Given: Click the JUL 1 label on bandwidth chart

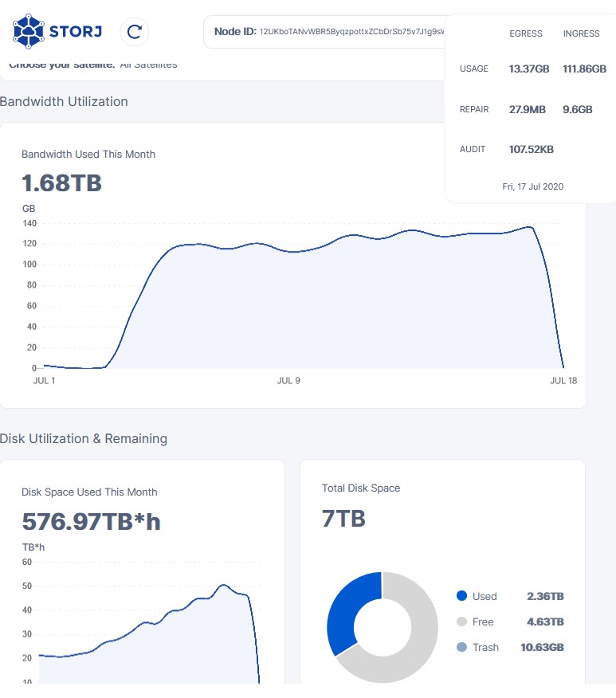Looking at the screenshot, I should pyautogui.click(x=44, y=381).
